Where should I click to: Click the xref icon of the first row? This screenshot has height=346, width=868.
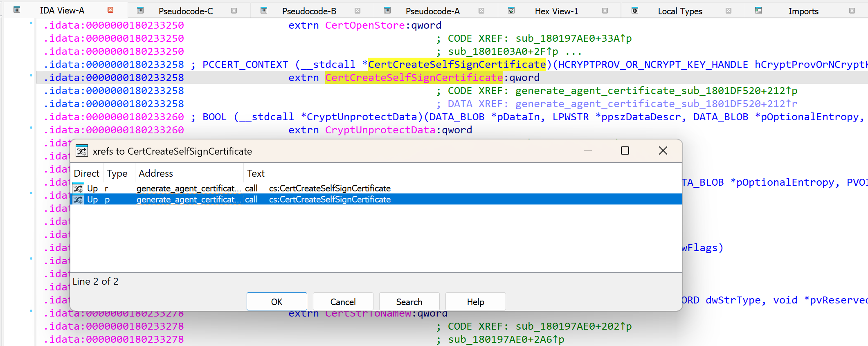click(78, 188)
